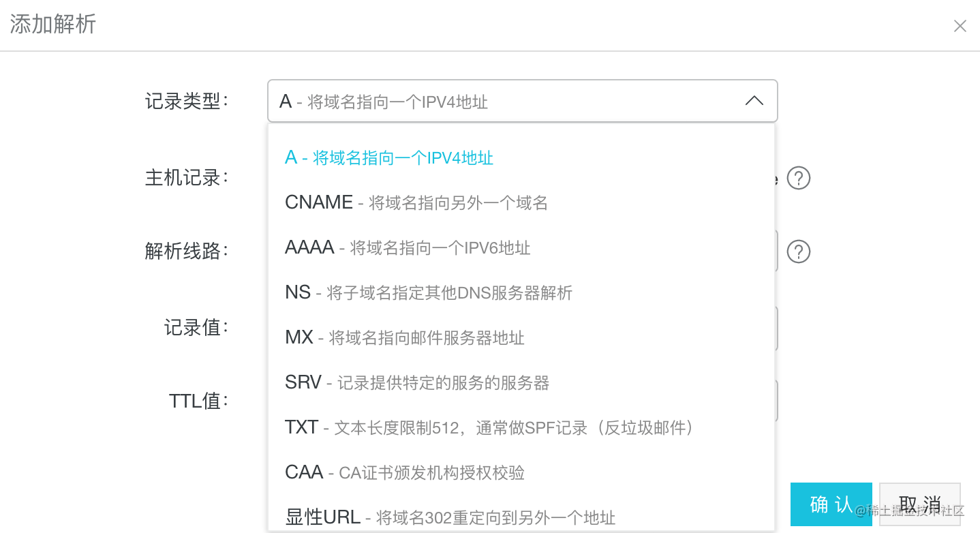This screenshot has height=533, width=980.
Task: Open help tooltip beside 主机记录 field
Action: click(798, 178)
